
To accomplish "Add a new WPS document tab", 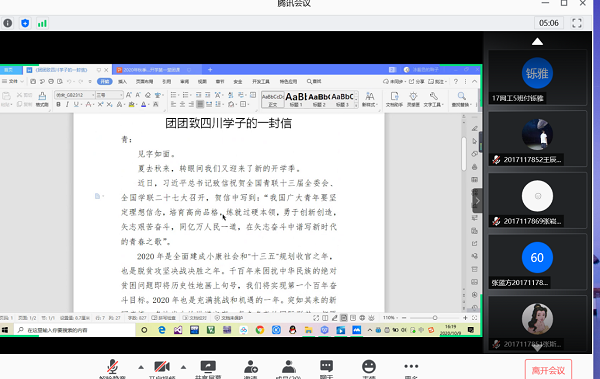I will pyautogui.click(x=210, y=70).
